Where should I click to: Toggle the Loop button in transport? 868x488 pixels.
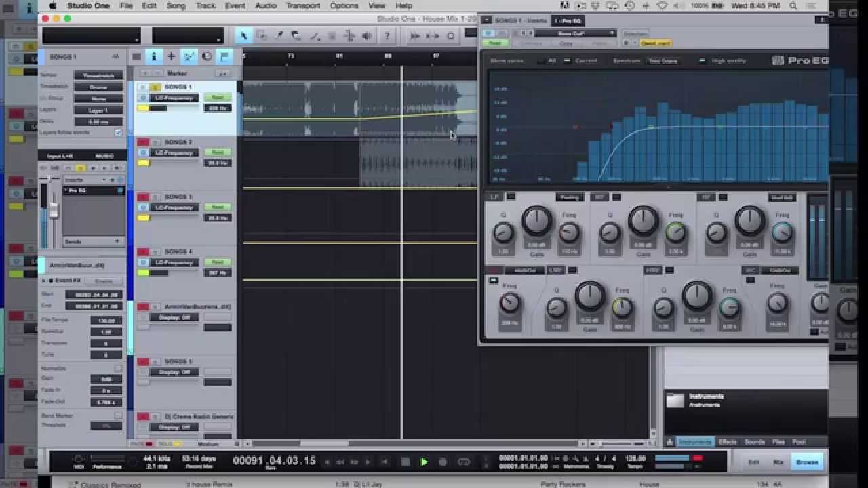click(464, 462)
